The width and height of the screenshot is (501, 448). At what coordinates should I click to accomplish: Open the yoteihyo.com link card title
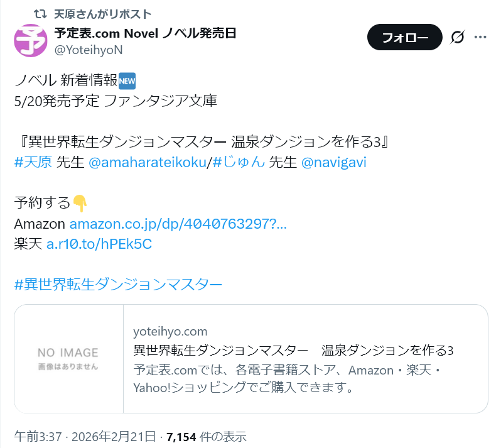click(293, 351)
